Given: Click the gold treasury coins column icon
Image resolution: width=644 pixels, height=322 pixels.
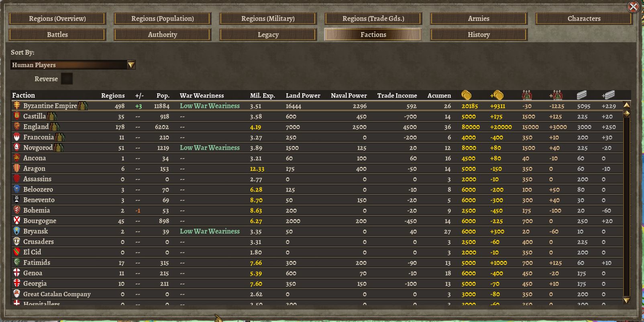Looking at the screenshot, I should tap(466, 95).
